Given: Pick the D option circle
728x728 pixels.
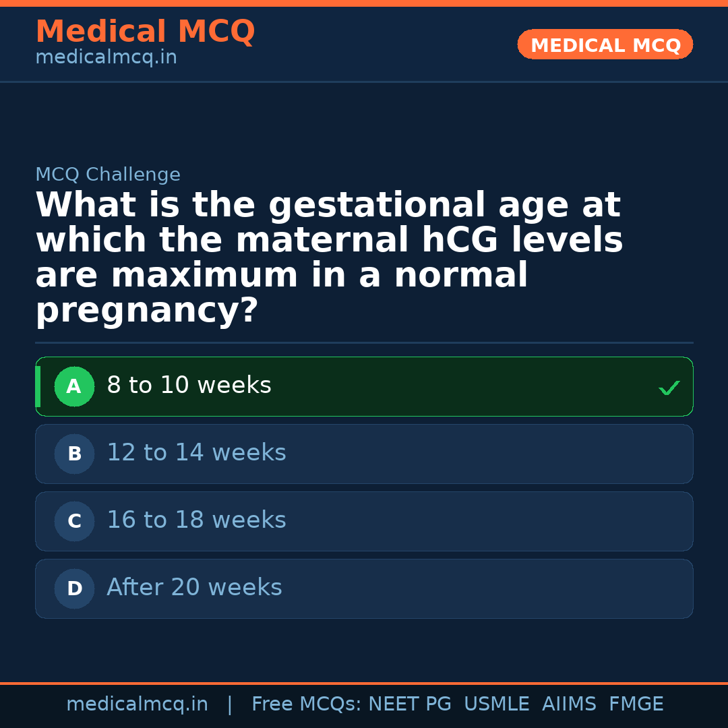Looking at the screenshot, I should (74, 589).
